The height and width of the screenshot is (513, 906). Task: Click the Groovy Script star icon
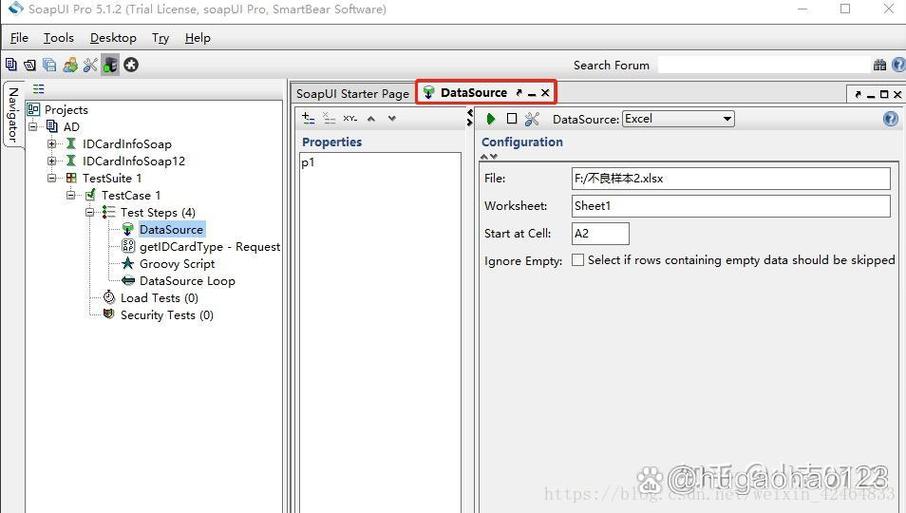[128, 263]
